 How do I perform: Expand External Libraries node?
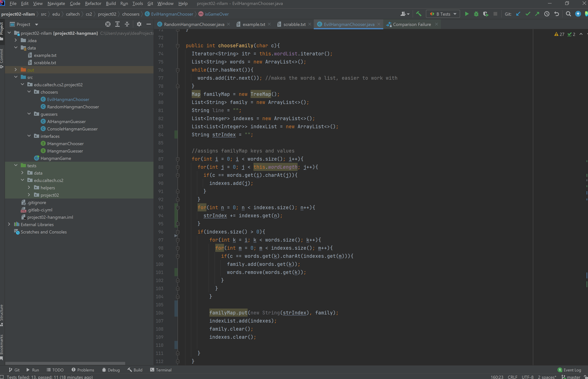9,224
